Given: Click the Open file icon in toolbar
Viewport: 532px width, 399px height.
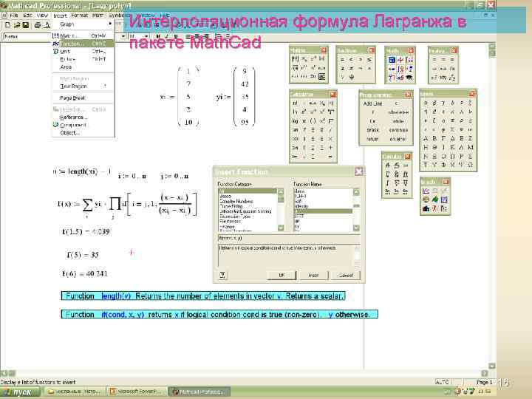Looking at the screenshot, I should (16, 25).
